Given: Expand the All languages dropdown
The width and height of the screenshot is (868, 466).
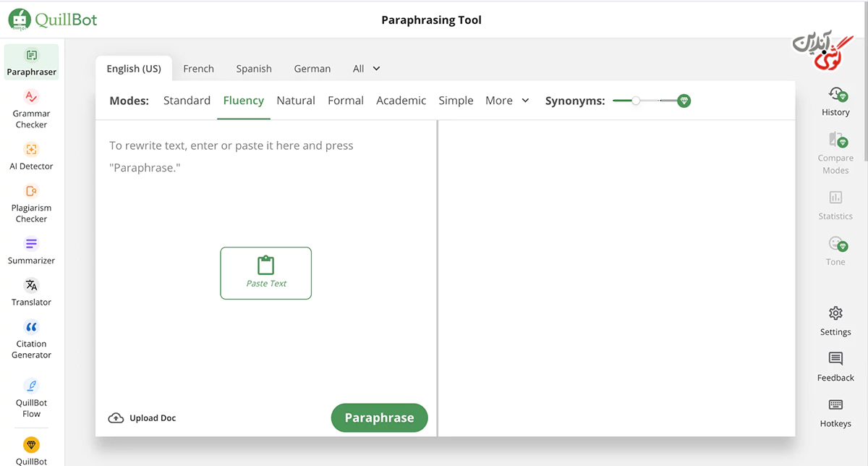Looking at the screenshot, I should [367, 69].
